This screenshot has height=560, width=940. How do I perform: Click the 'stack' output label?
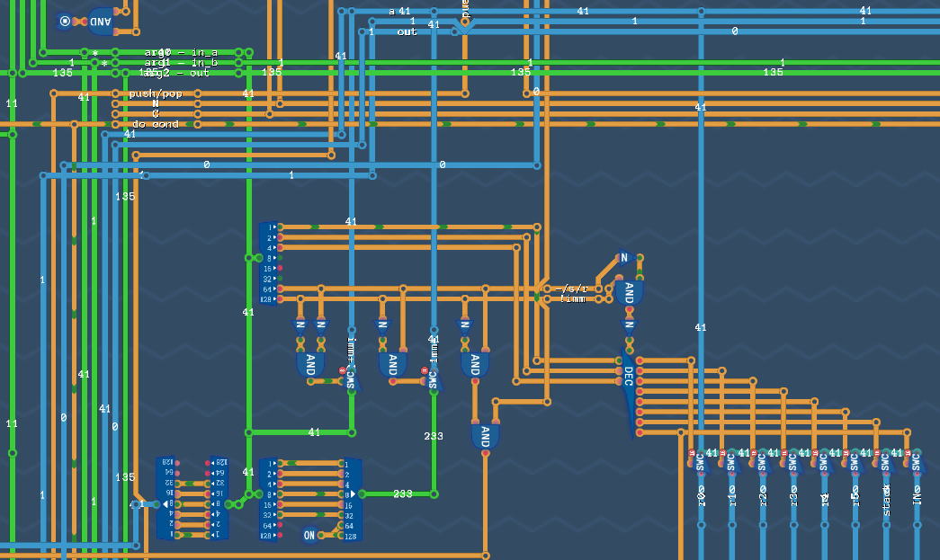click(887, 500)
